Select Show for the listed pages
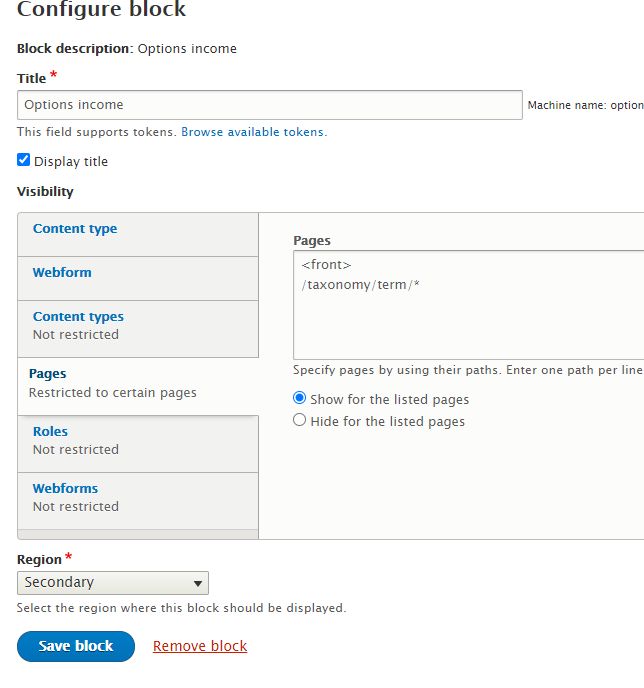644x688 pixels. (299, 398)
